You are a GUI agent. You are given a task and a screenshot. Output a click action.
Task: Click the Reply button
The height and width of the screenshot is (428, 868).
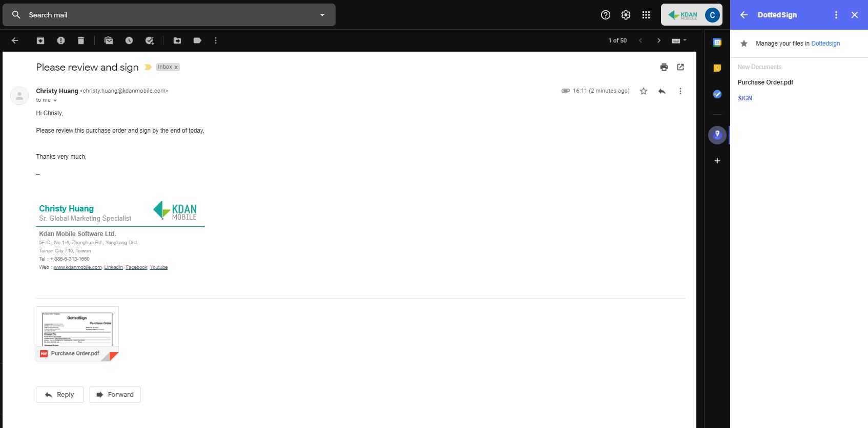pos(60,395)
